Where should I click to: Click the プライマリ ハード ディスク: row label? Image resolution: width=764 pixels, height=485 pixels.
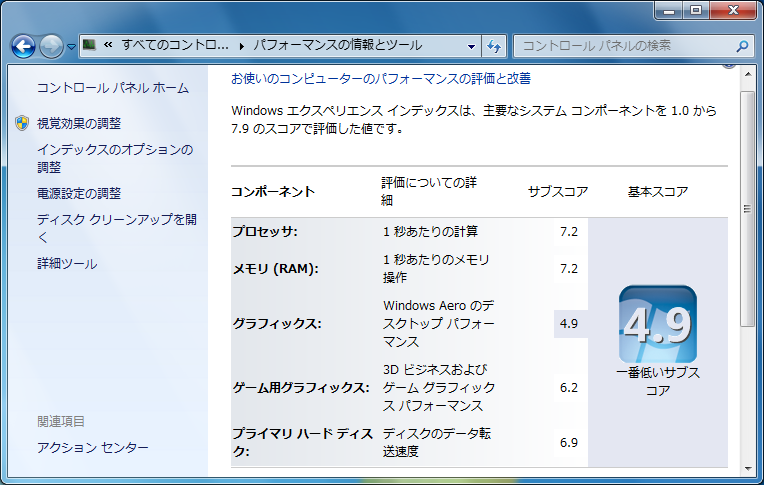coord(303,443)
